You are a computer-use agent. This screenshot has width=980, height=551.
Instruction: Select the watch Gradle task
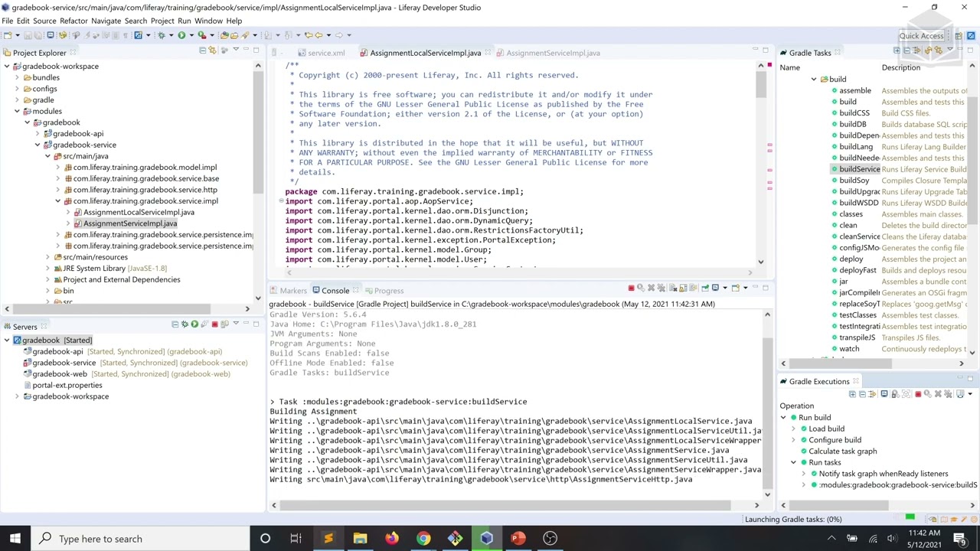849,349
